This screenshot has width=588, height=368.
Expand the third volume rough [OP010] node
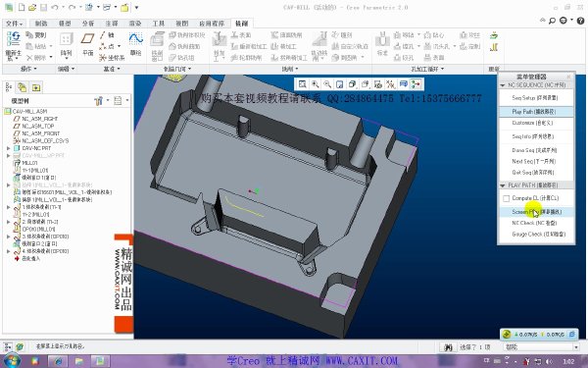click(x=8, y=237)
